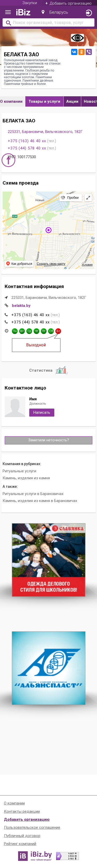97x868 pixels.
Task: Click the eye visibility icon on banner
Action: pyautogui.click(x=77, y=38)
